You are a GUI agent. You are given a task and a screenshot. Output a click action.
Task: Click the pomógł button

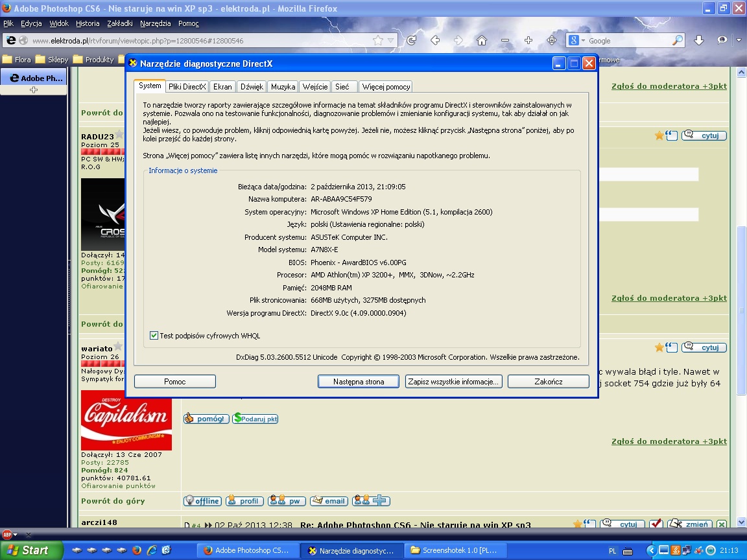(x=206, y=419)
